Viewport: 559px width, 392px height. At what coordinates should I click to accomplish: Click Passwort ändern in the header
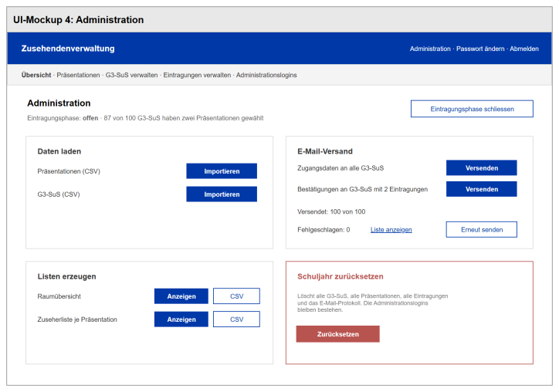[x=480, y=49]
